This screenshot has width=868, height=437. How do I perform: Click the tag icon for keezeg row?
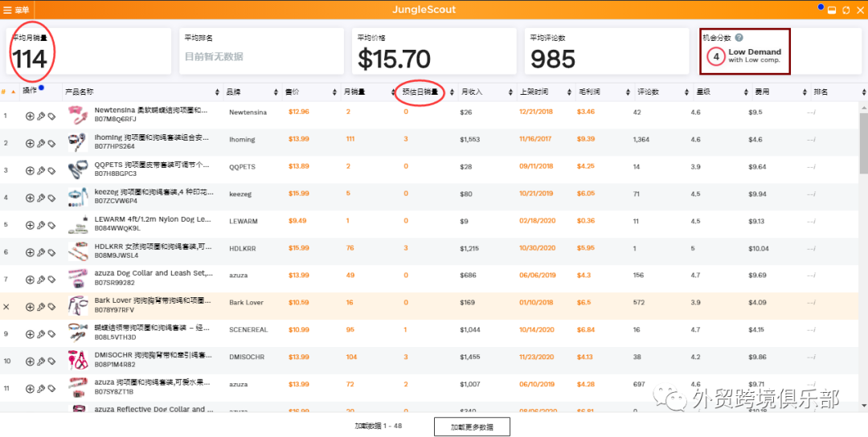point(51,198)
